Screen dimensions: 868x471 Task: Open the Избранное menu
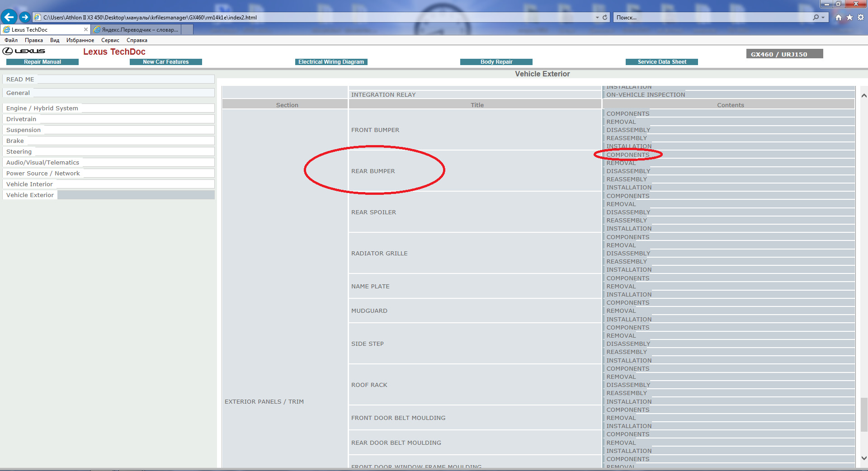[x=80, y=40]
